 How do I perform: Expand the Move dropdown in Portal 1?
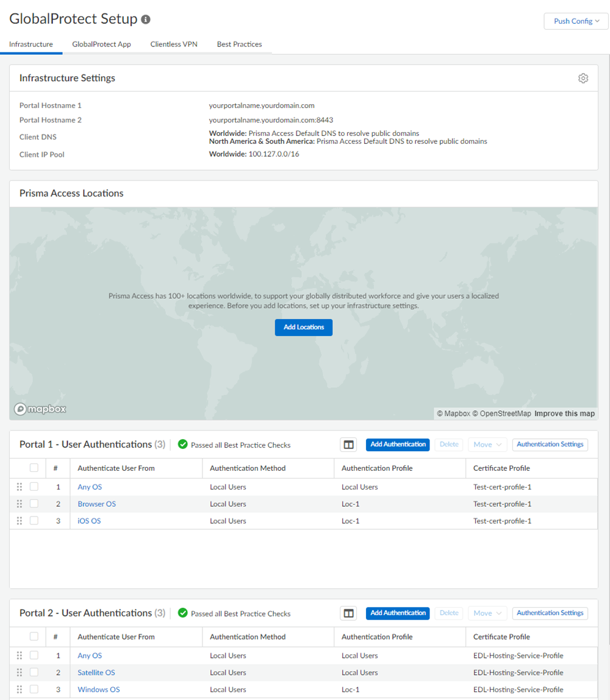click(x=487, y=445)
